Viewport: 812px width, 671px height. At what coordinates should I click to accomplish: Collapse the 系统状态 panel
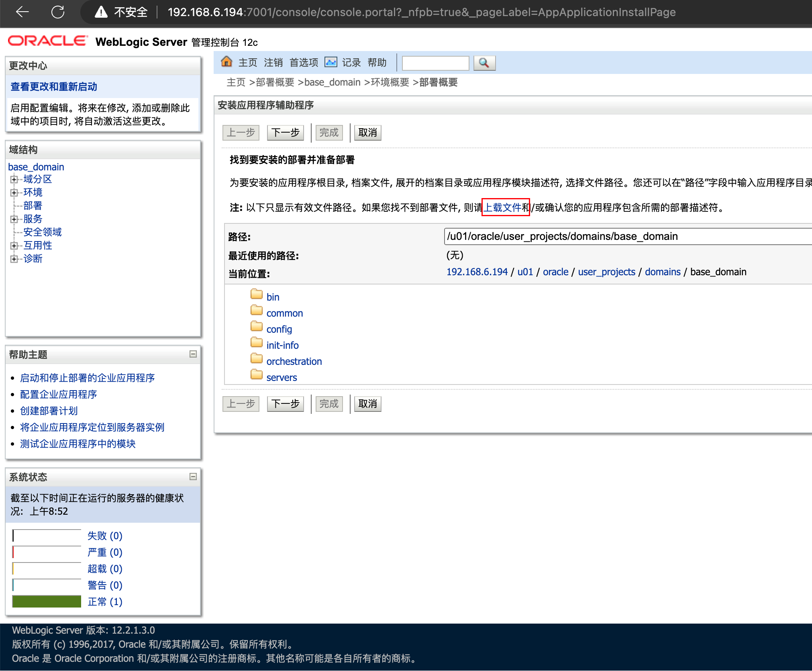[x=193, y=477]
